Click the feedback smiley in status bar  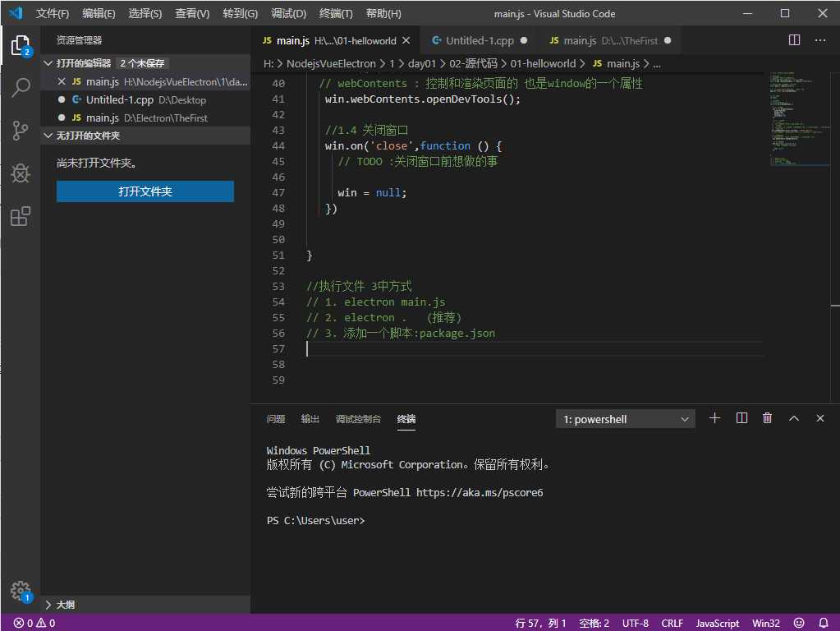click(798, 623)
